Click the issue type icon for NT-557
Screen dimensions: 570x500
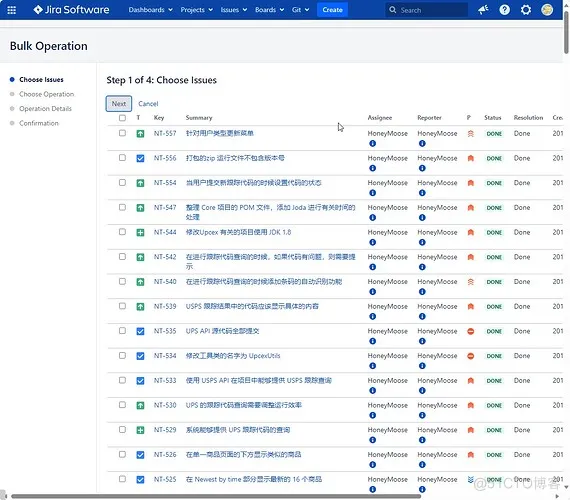tap(140, 133)
